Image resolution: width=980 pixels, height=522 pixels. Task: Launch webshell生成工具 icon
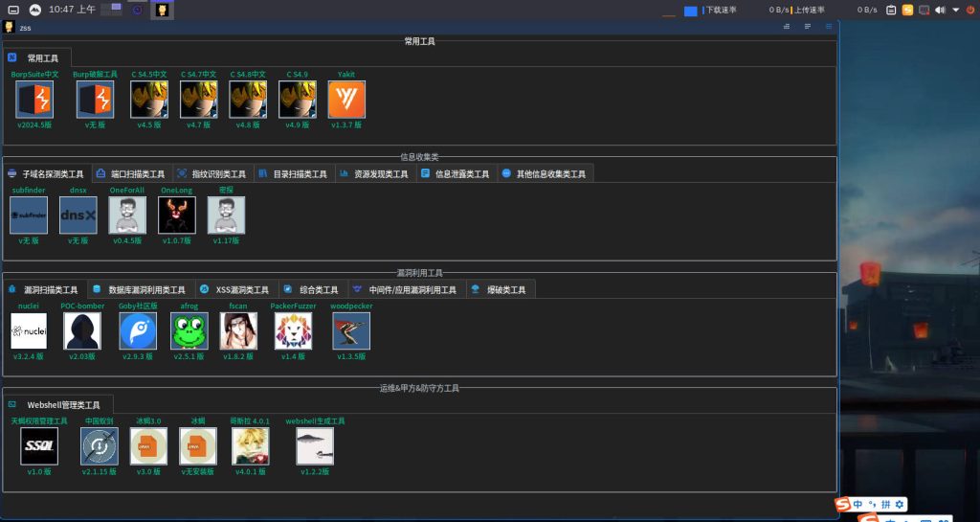(x=315, y=446)
